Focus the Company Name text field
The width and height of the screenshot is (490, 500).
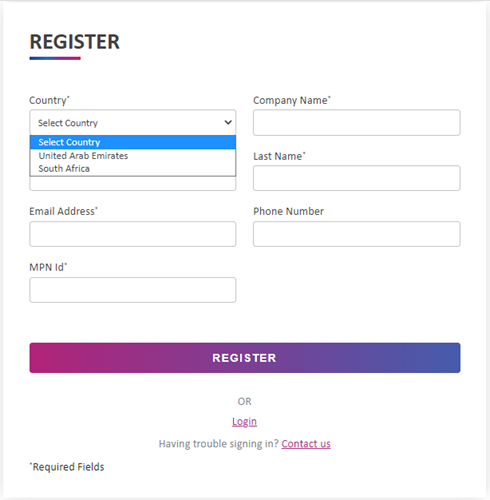click(357, 122)
